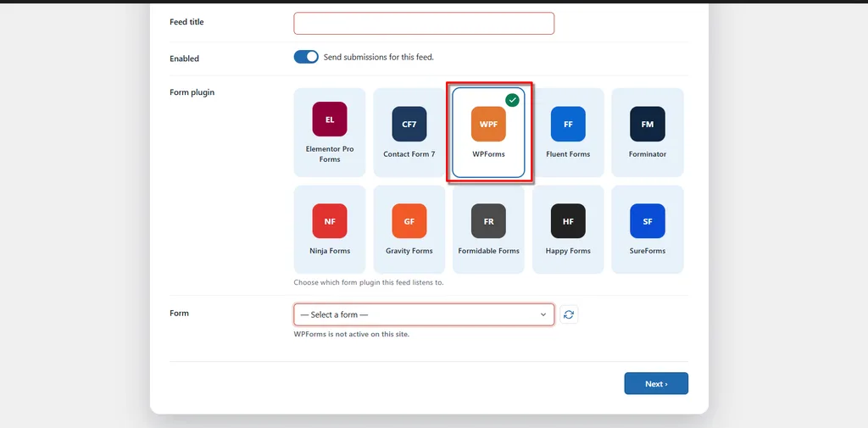Image resolution: width=868 pixels, height=428 pixels.
Task: Focus the Feed title input field
Action: (x=424, y=23)
